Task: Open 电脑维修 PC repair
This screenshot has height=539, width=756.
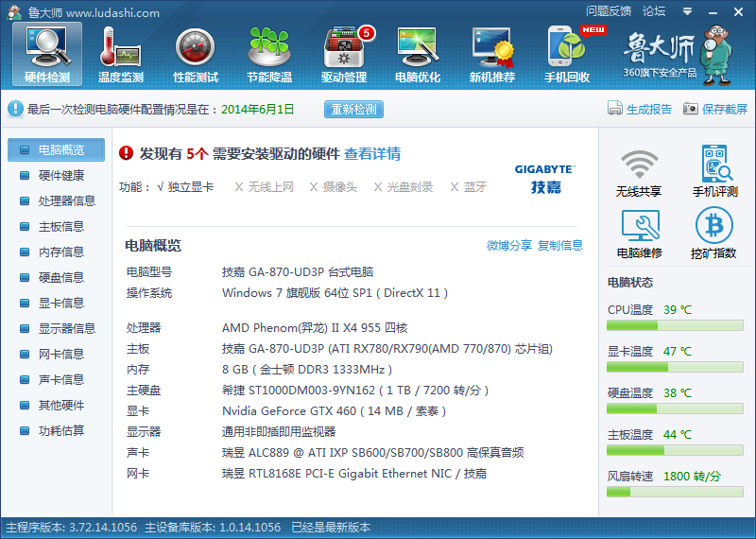Action: 640,234
